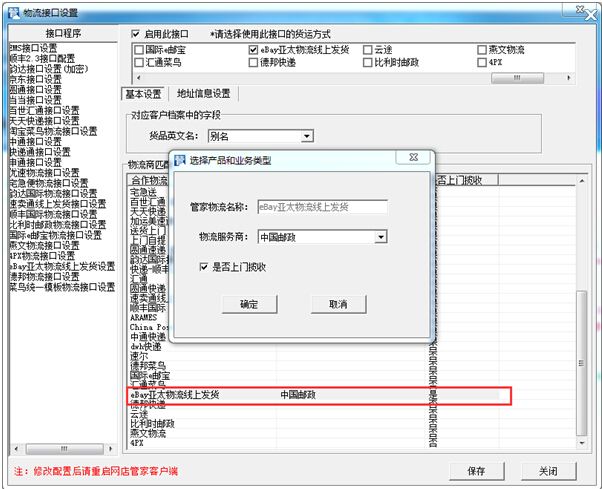The height and width of the screenshot is (489, 602).
Task: Click the logistics table vertical scrollbar thumb
Action: (x=582, y=363)
